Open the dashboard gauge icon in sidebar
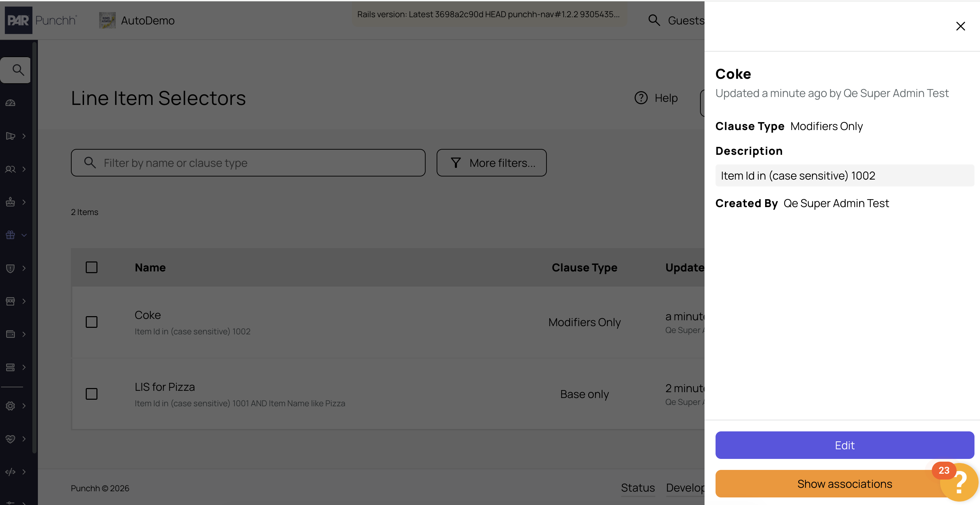The height and width of the screenshot is (505, 980). point(10,103)
